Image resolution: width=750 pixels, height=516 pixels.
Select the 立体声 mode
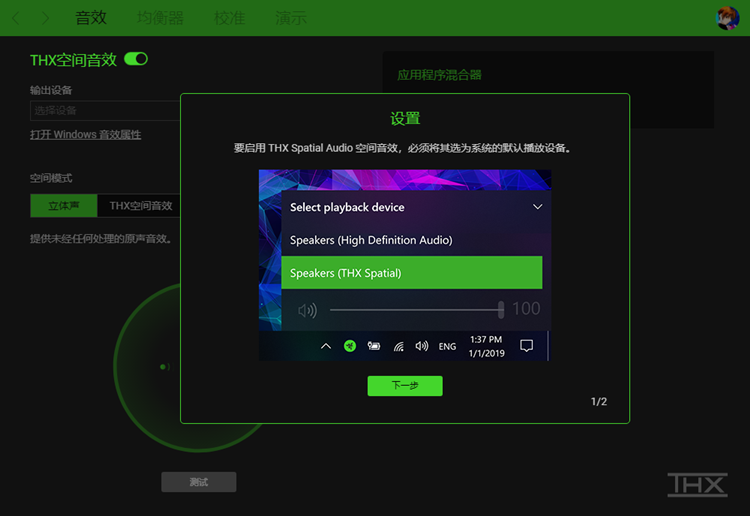[64, 206]
